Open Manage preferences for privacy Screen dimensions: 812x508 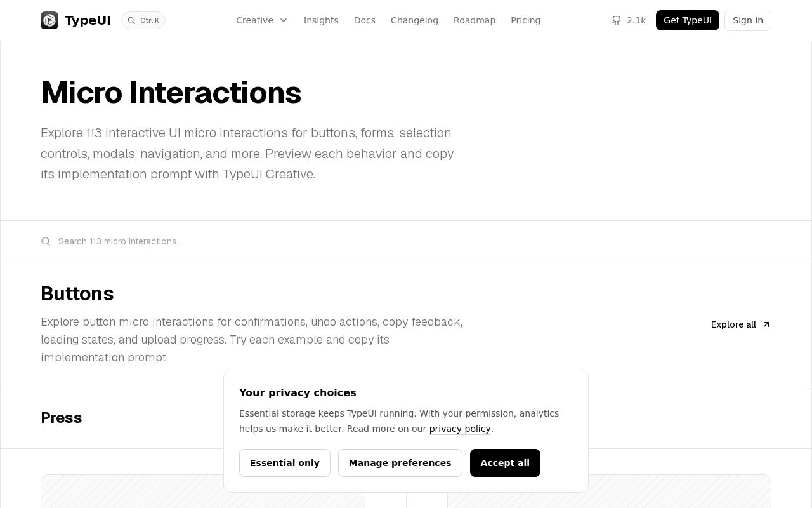click(400, 463)
